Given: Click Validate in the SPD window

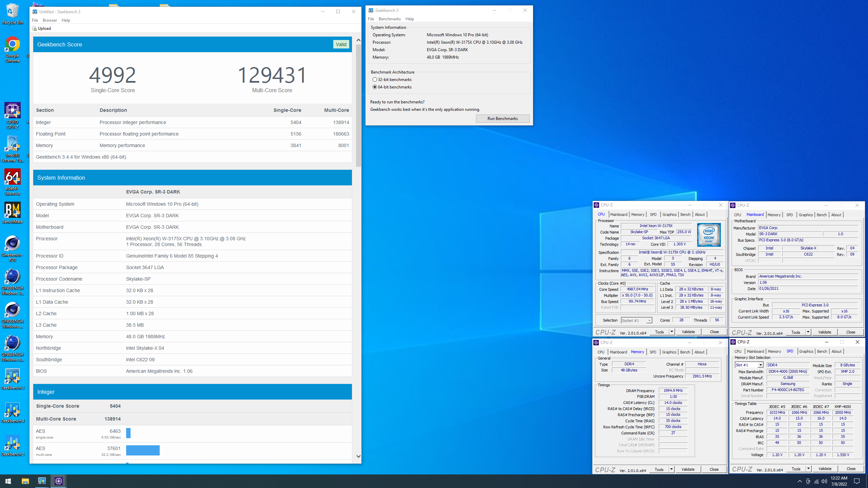Looking at the screenshot, I should point(825,469).
